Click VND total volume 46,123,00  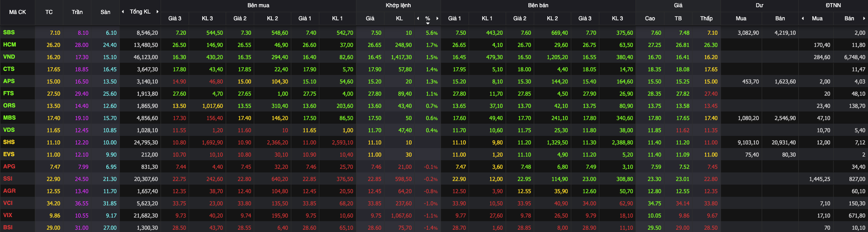coord(146,57)
